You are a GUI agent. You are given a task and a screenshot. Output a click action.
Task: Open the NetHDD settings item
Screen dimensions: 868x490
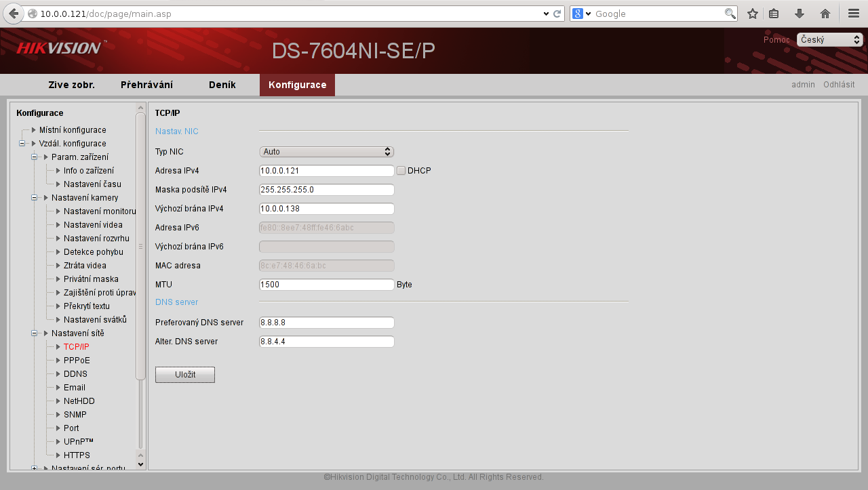point(79,401)
